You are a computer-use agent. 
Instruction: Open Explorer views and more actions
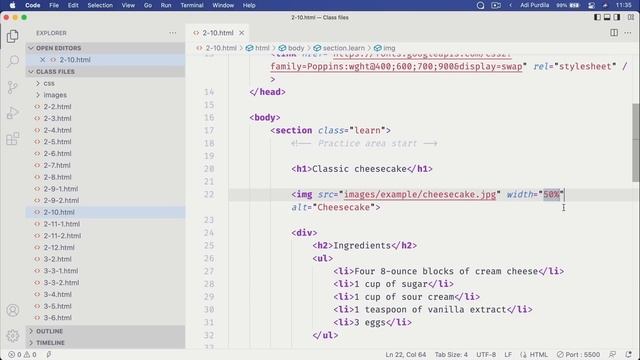173,33
